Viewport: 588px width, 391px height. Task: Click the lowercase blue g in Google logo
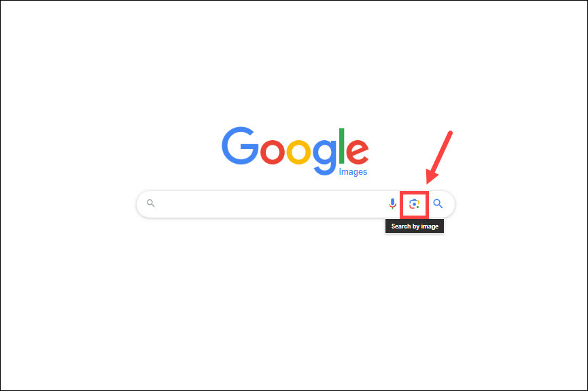click(325, 156)
